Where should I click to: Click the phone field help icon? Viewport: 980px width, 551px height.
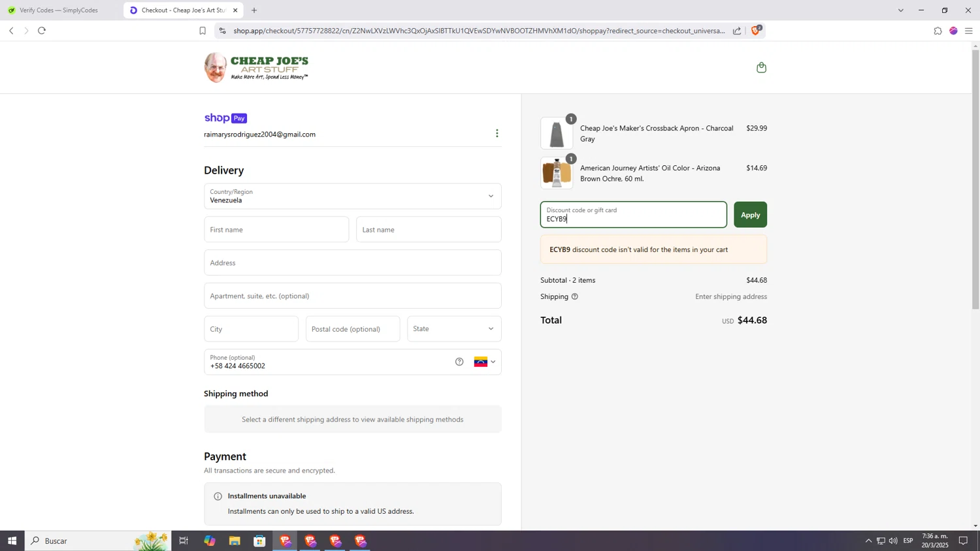point(459,362)
